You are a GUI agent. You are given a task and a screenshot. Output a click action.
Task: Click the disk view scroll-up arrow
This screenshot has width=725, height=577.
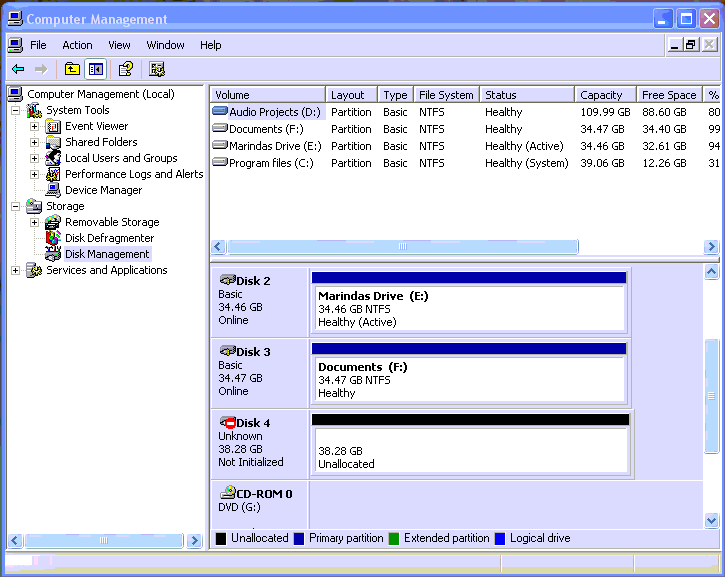coord(711,272)
